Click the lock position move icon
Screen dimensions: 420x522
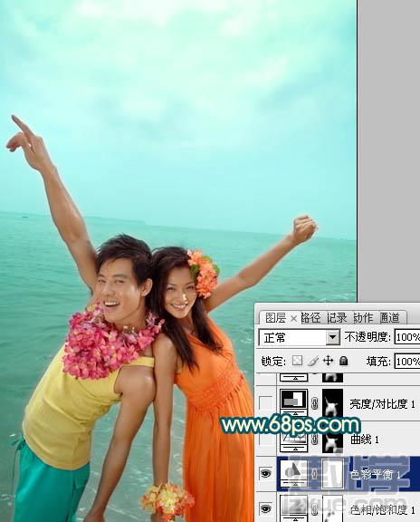click(329, 361)
